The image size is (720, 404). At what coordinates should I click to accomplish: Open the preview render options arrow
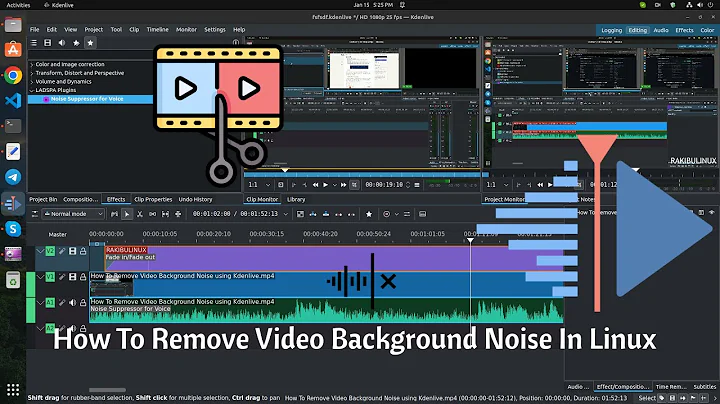[396, 214]
